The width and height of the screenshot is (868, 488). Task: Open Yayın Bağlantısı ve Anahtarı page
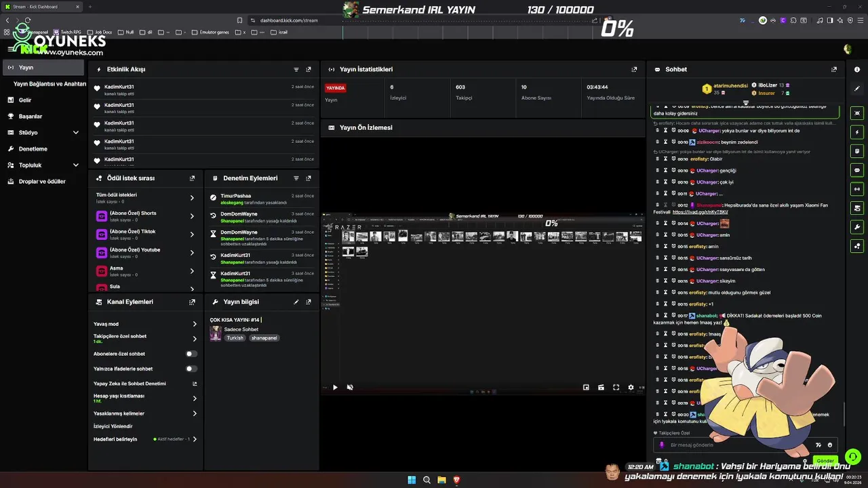pyautogui.click(x=50, y=84)
